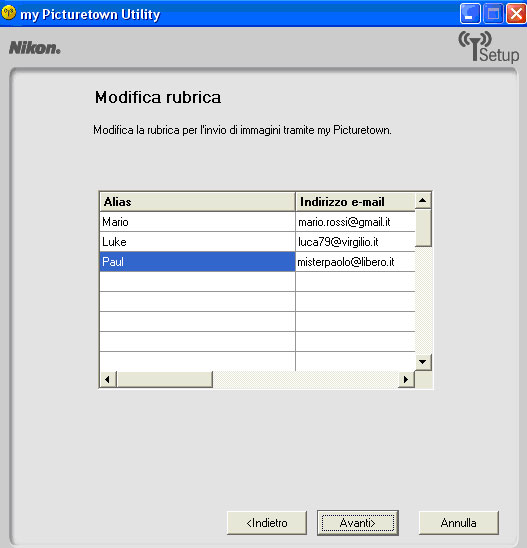
Task: Click the vertical scrollbar down arrow
Action: [423, 362]
